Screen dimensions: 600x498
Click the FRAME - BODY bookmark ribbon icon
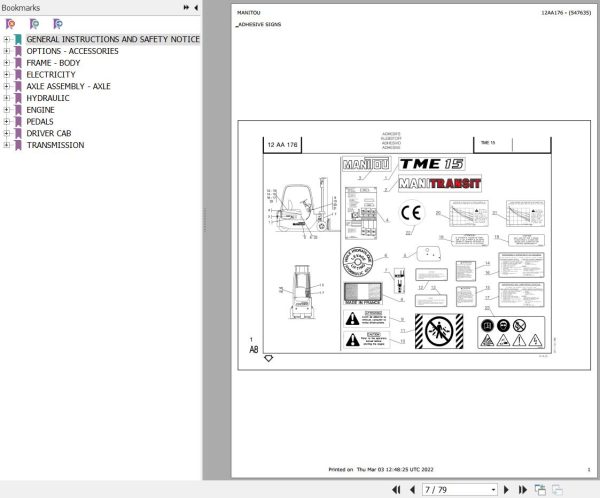click(18, 63)
